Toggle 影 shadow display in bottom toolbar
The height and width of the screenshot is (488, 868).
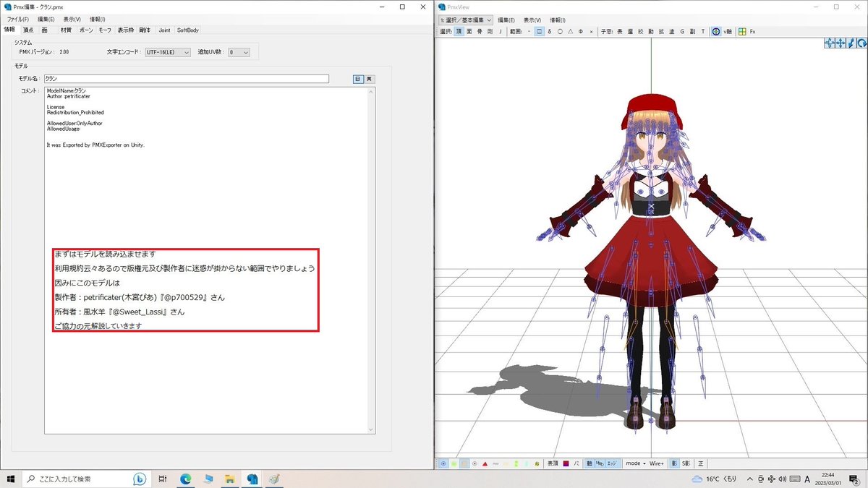pyautogui.click(x=674, y=463)
